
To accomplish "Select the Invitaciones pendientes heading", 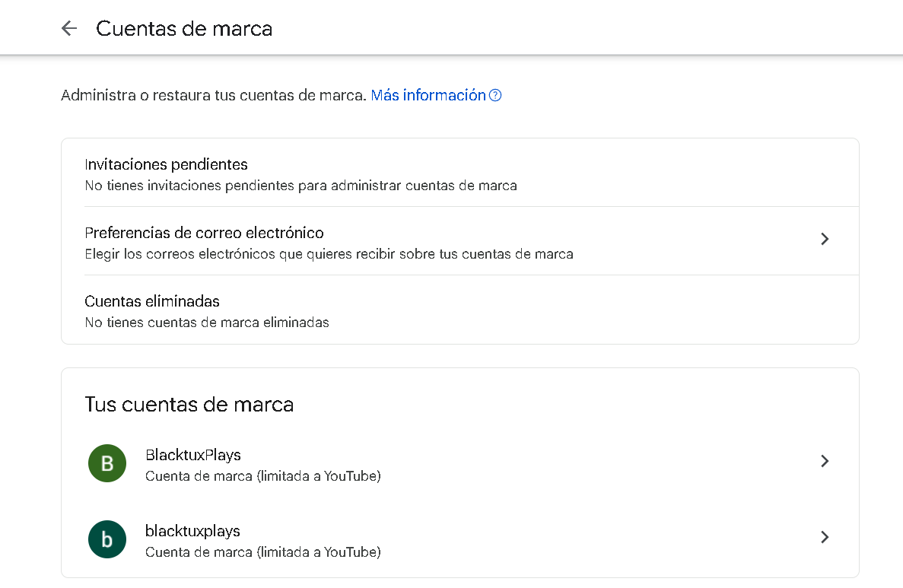I will tap(166, 165).
